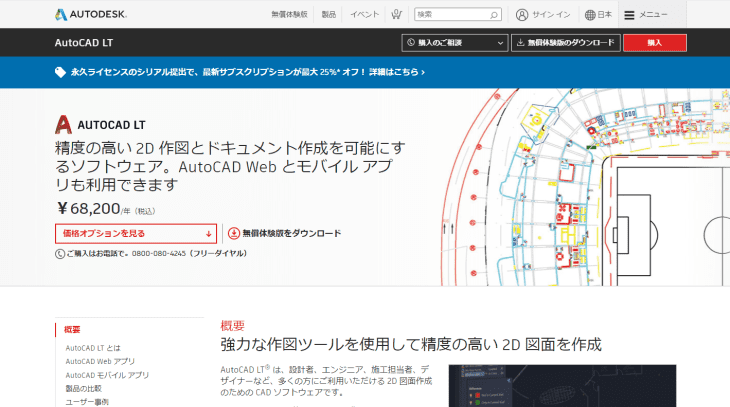Screen dimensions: 730x407
Task: Click the 強力な作図ツール heading text
Action: tap(411, 345)
